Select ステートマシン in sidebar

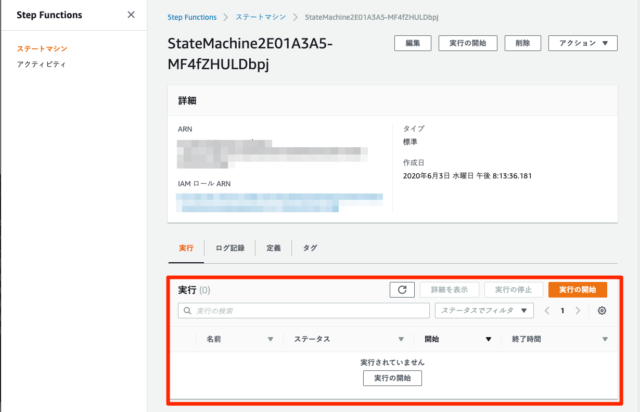click(x=42, y=49)
